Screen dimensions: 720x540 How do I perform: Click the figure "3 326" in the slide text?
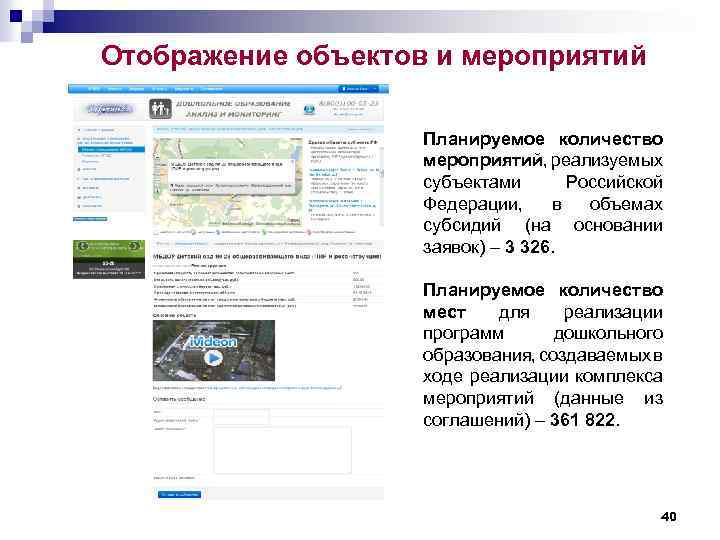[x=527, y=247]
